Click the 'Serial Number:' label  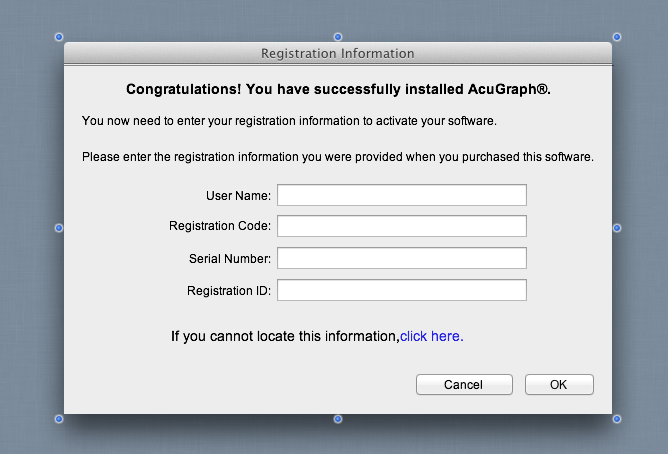point(230,259)
